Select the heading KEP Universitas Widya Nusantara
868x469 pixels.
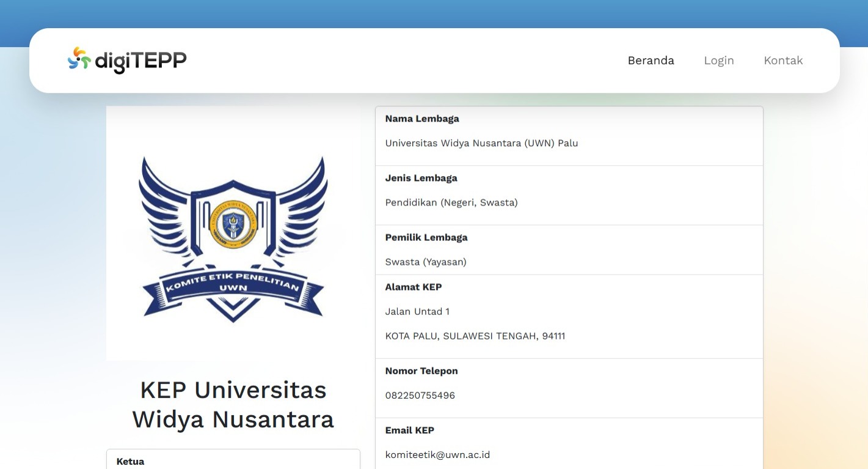(x=233, y=405)
